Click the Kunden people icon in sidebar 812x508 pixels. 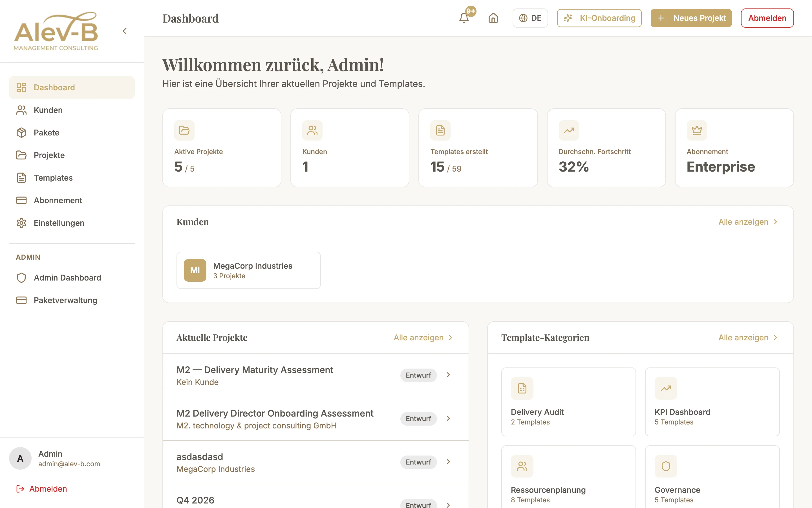tap(21, 110)
